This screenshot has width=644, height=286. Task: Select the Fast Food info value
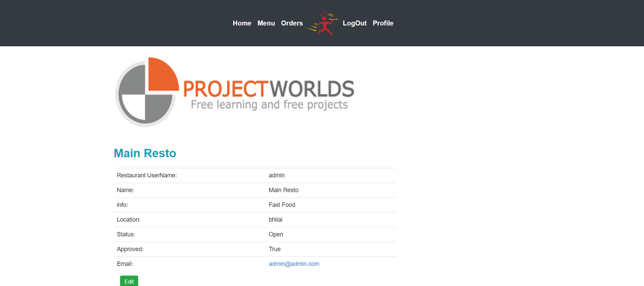pyautogui.click(x=282, y=205)
